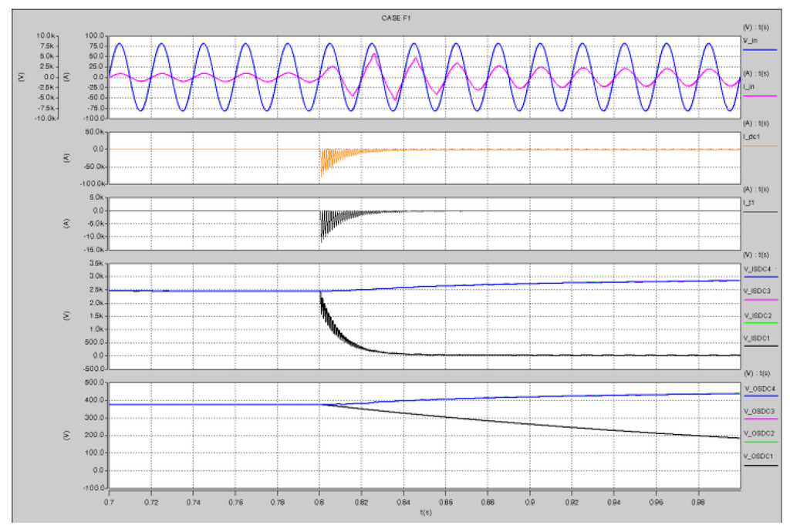Viewport: 790px width, 532px height.
Task: Click the green V_ISDC2 legend color line
Action: coord(760,323)
